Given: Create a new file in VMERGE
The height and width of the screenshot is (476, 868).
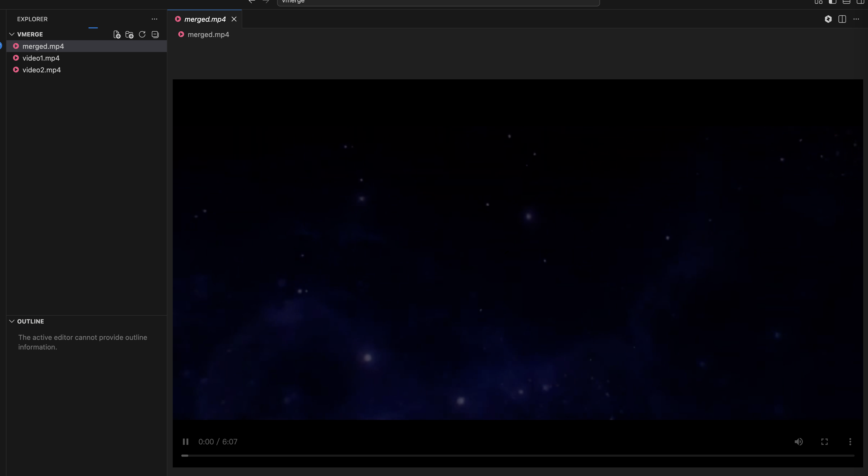Looking at the screenshot, I should click(117, 34).
